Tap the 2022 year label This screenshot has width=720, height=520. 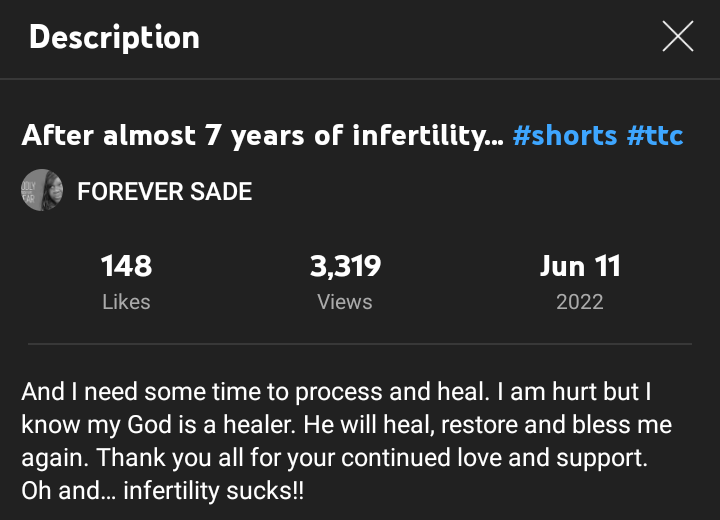click(x=580, y=301)
